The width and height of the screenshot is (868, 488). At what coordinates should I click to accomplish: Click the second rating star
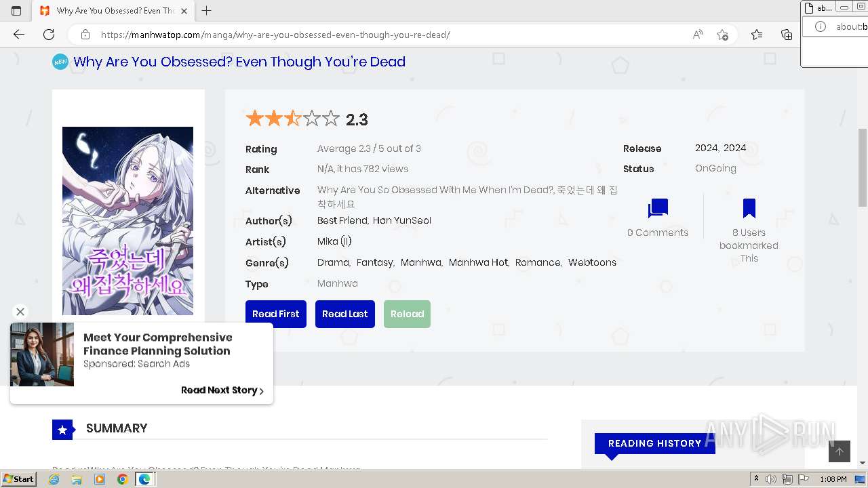pyautogui.click(x=274, y=119)
